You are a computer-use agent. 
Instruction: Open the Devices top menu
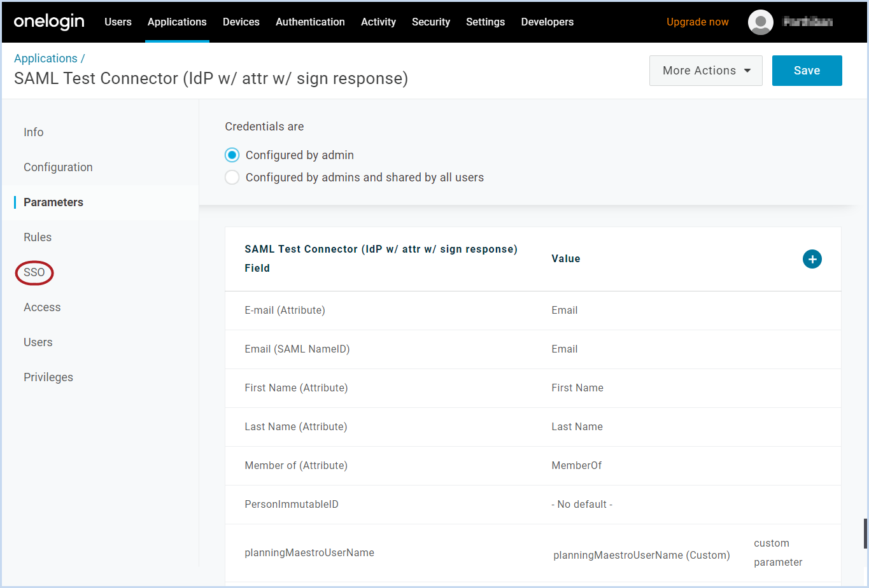click(241, 22)
